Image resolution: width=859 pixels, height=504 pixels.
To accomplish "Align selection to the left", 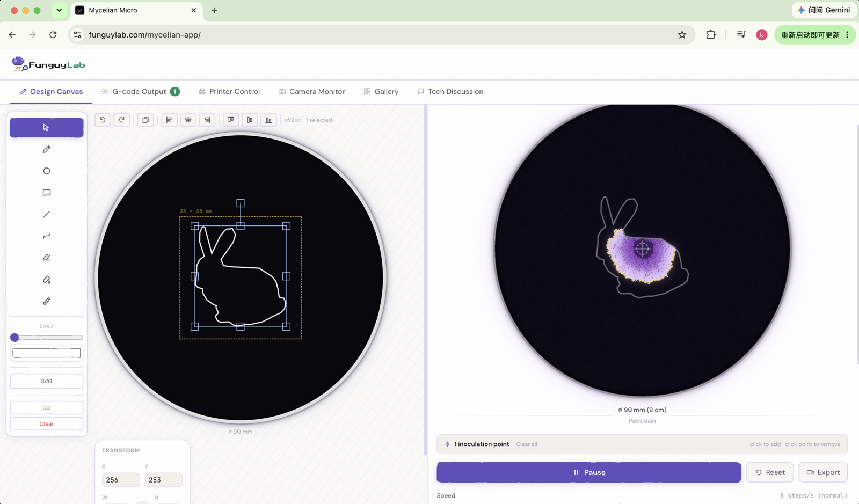I will (x=169, y=120).
